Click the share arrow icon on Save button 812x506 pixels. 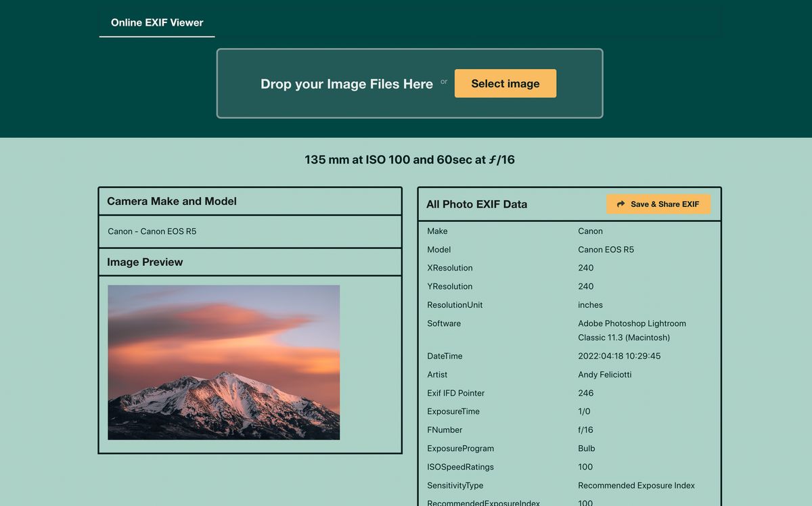(621, 204)
